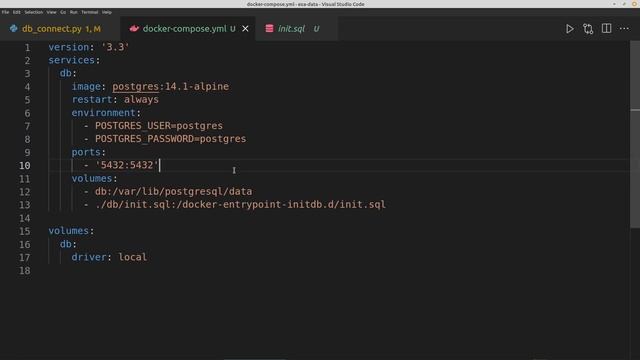This screenshot has width=640, height=360.
Task: Select the docker-compose.yml tab
Action: [188, 29]
